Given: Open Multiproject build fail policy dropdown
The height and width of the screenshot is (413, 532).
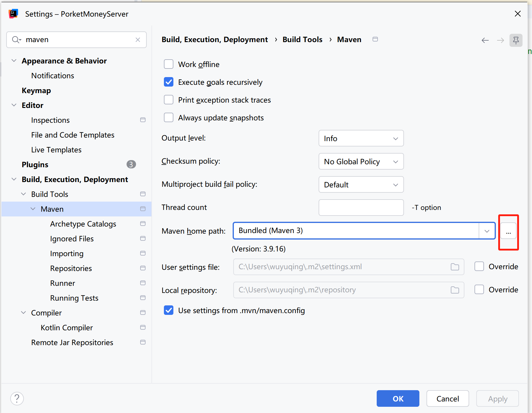Looking at the screenshot, I should click(x=361, y=185).
